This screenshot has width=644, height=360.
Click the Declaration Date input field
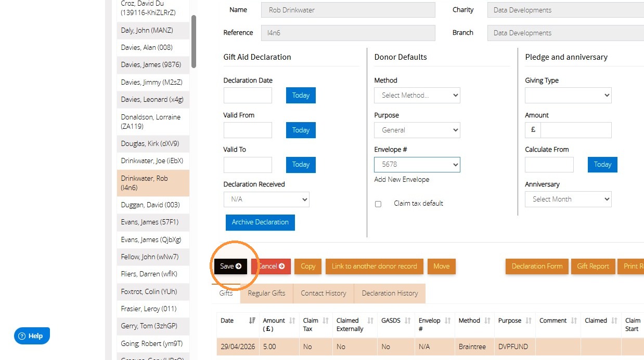pyautogui.click(x=248, y=95)
